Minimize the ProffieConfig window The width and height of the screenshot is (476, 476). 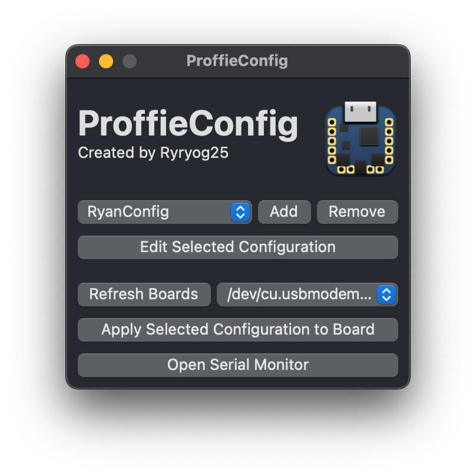click(106, 61)
